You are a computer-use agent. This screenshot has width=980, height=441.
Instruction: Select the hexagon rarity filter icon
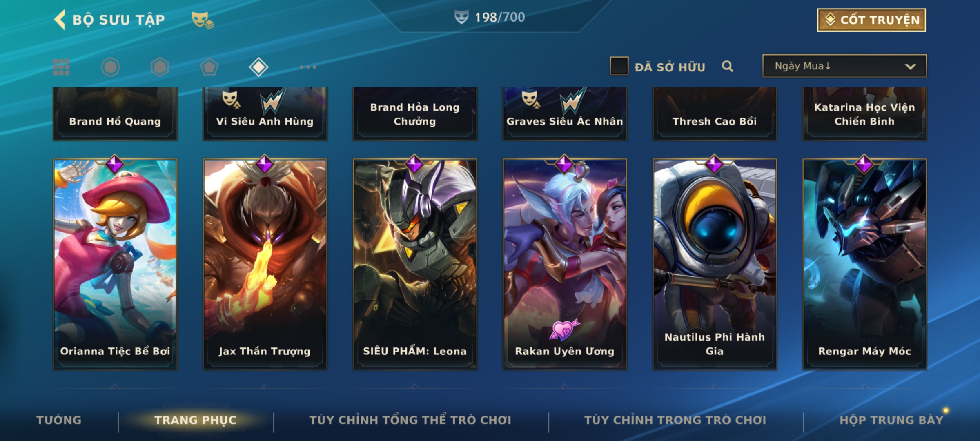(x=160, y=67)
